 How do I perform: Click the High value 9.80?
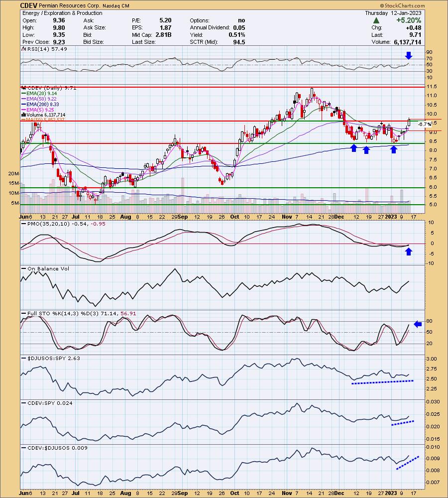[59, 27]
